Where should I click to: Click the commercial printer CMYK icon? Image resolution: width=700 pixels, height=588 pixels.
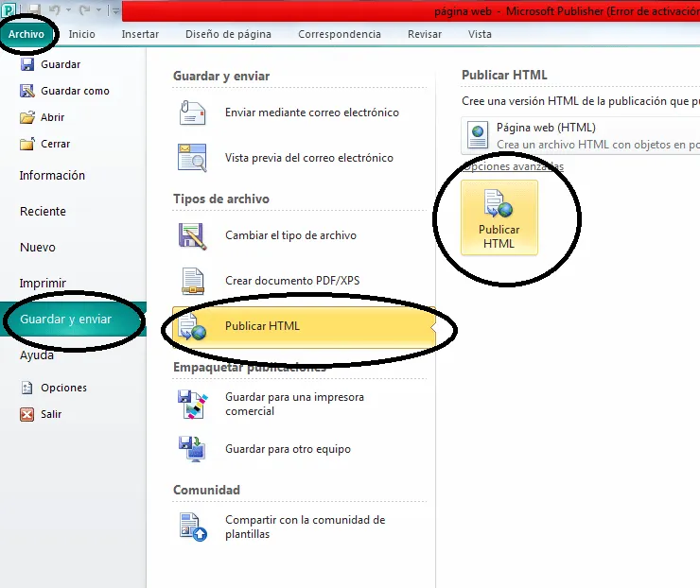193,405
